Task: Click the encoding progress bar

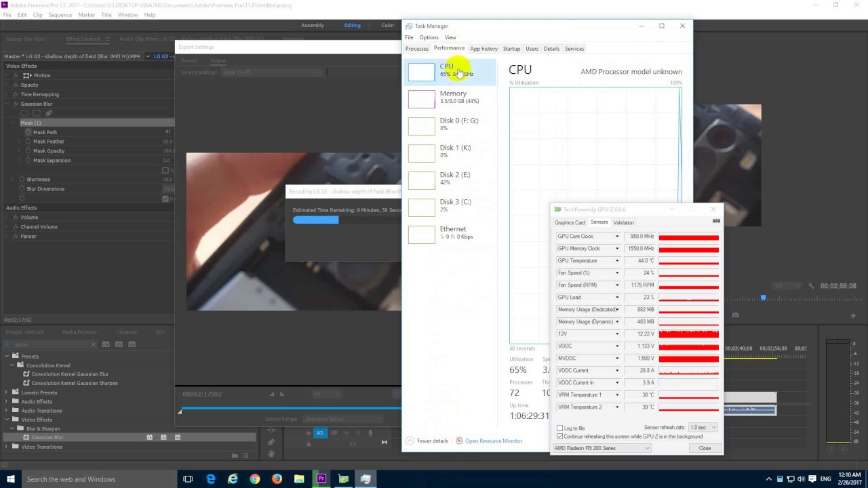Action: [x=346, y=220]
